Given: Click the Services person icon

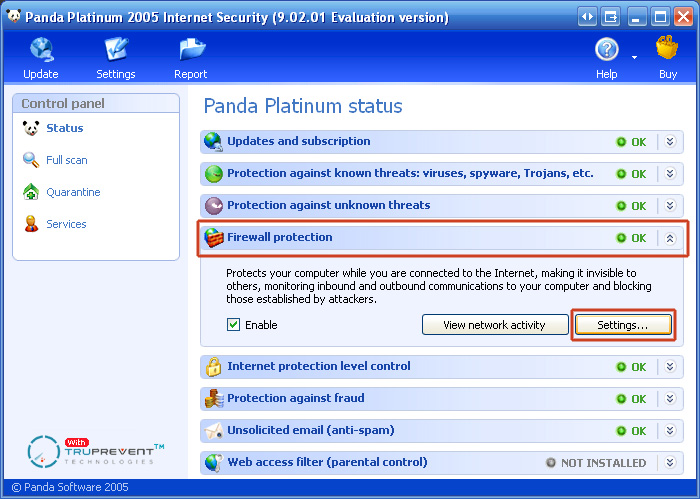Looking at the screenshot, I should (31, 224).
